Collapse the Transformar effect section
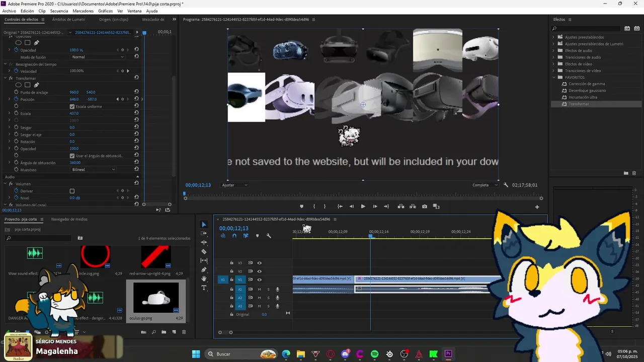 tap(5, 78)
